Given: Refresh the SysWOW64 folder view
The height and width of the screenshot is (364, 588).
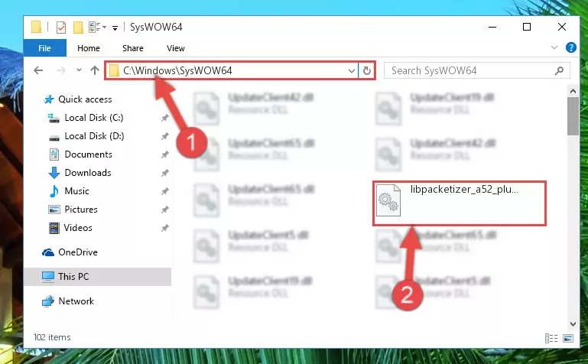Looking at the screenshot, I should [x=367, y=71].
